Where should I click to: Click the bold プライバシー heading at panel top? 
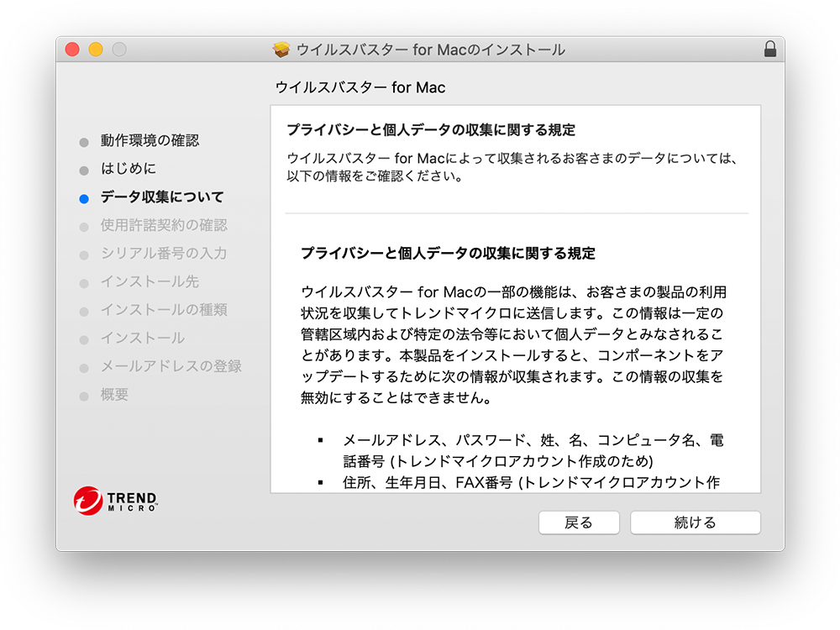tap(430, 130)
